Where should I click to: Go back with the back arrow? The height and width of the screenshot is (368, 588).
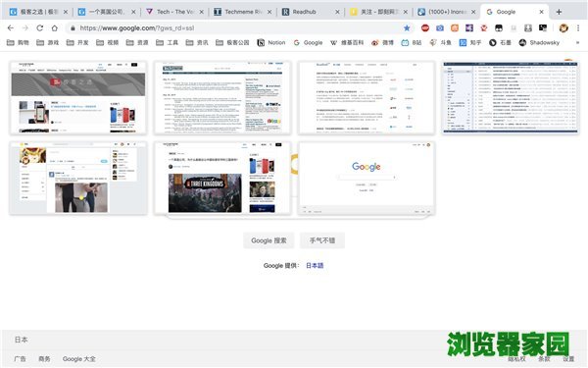(11, 27)
